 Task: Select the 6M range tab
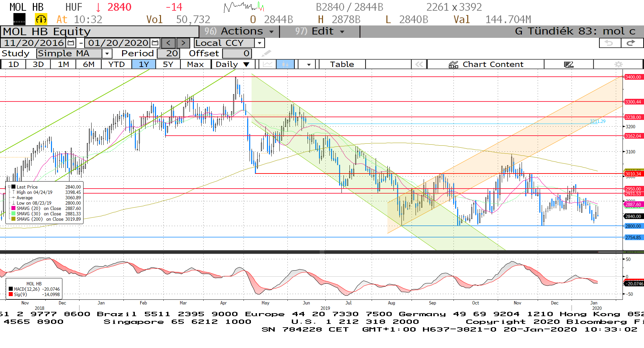click(89, 64)
